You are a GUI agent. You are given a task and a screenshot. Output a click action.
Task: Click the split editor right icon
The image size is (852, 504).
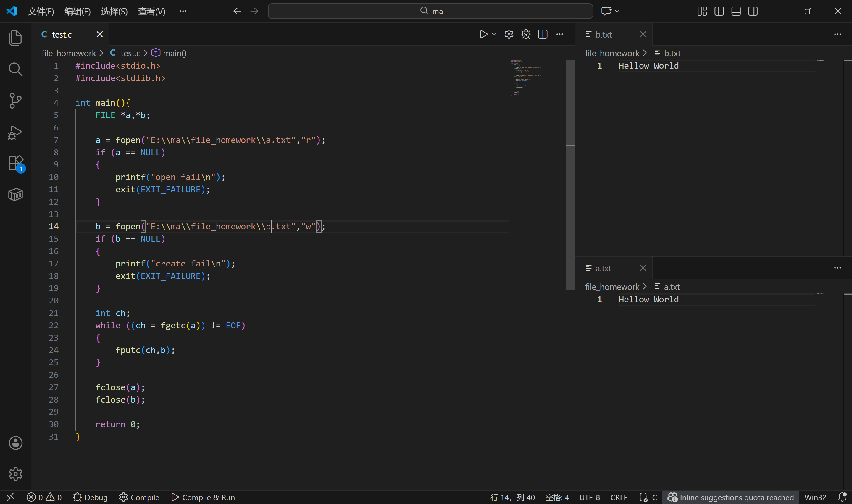pos(543,34)
